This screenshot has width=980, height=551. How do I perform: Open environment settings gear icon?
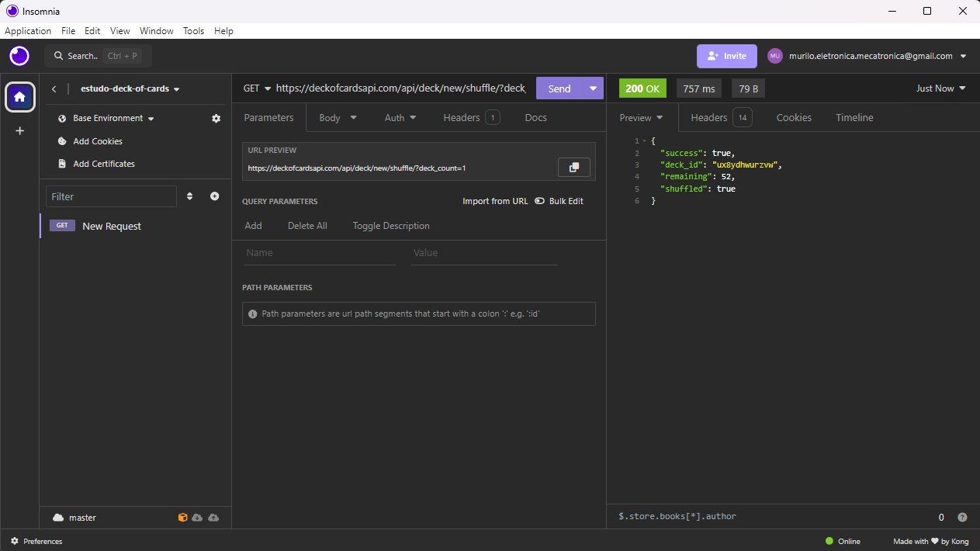pos(216,119)
